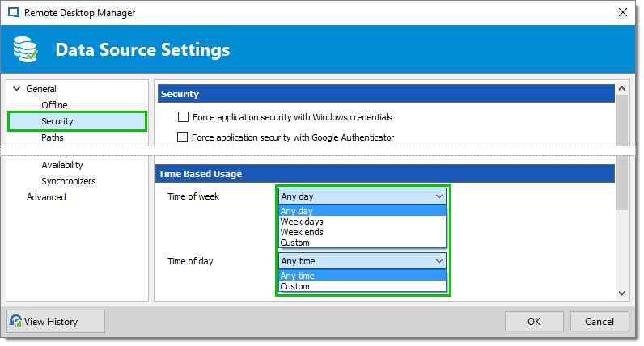Click the database icon beside Data Source Settings

click(25, 49)
